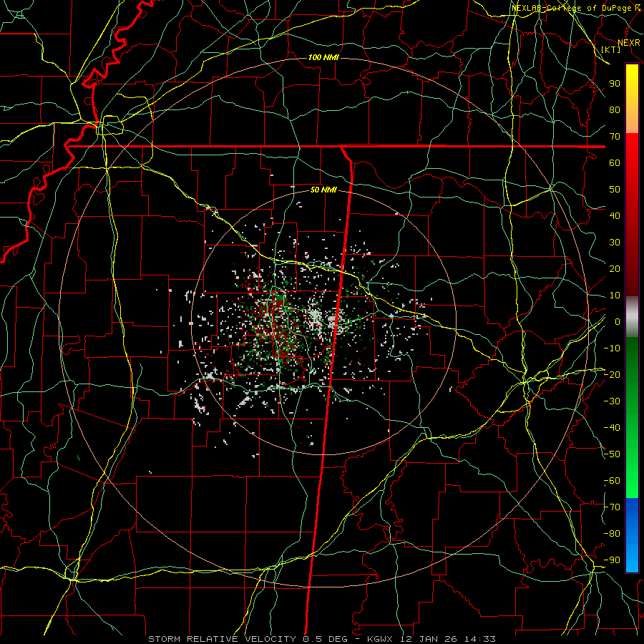Select the 90 value on the velocity scale
The height and width of the screenshot is (644, 644).
pyautogui.click(x=615, y=84)
